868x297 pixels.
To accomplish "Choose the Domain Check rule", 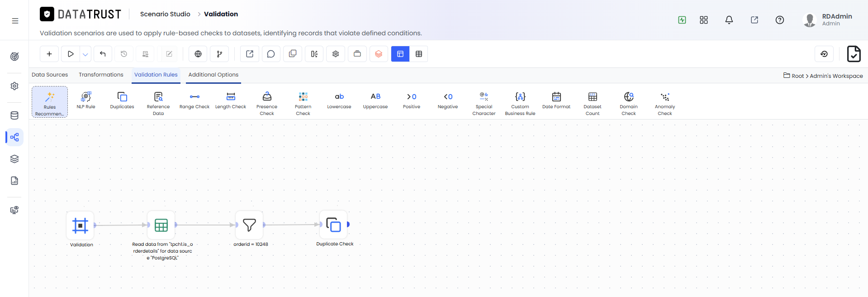I will (x=629, y=103).
